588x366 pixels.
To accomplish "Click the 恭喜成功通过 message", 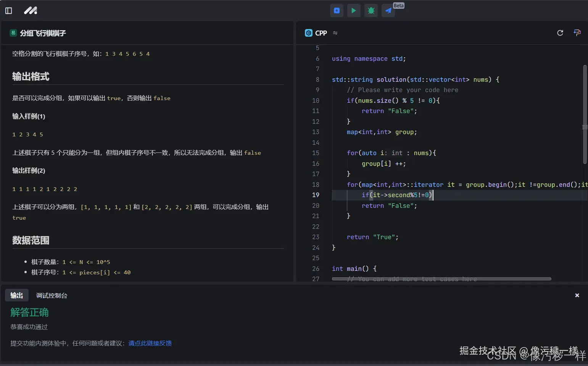I will [29, 327].
